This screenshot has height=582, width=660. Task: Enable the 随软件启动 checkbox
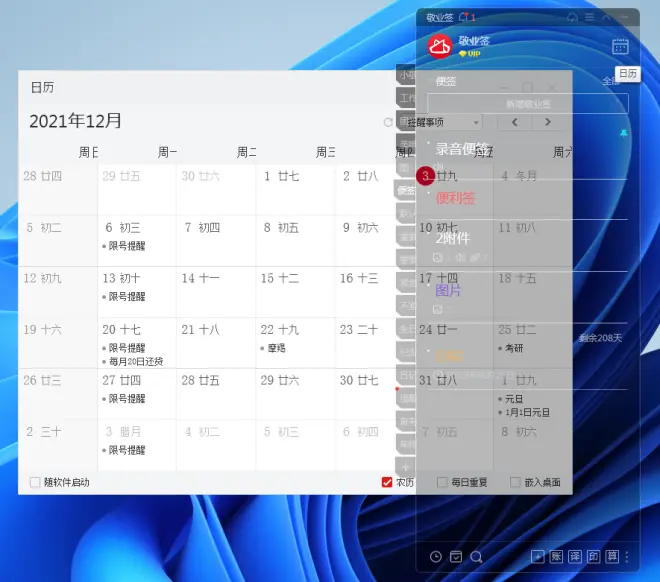point(35,482)
